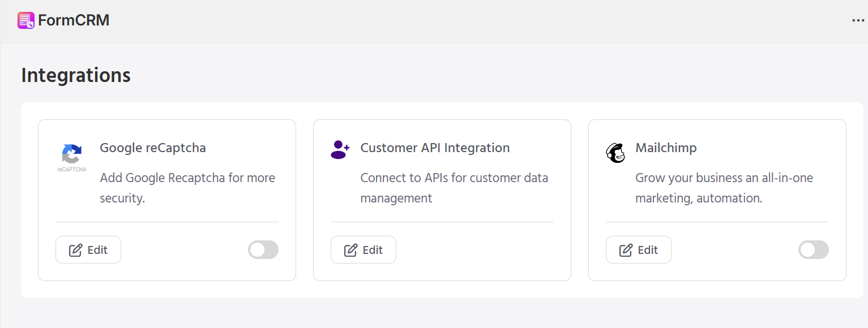Click 'Add Google Recaptcha for more security' description
Screen dimensions: 868x328
[x=187, y=188]
